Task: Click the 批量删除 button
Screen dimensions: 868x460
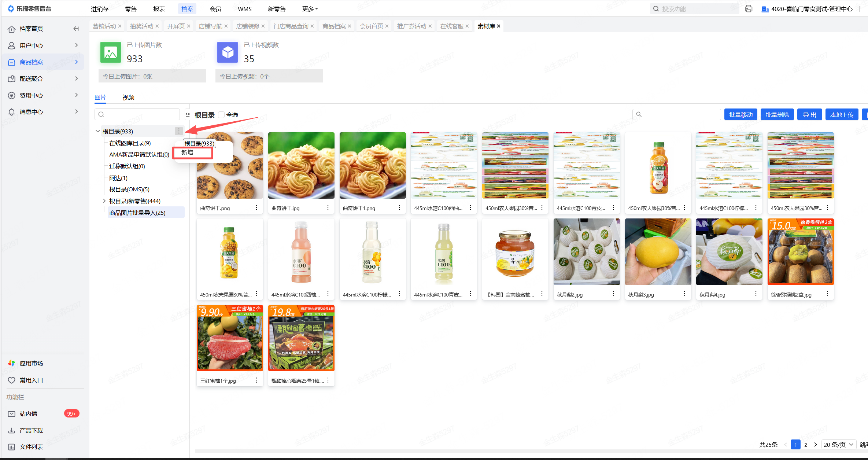Action: [777, 115]
